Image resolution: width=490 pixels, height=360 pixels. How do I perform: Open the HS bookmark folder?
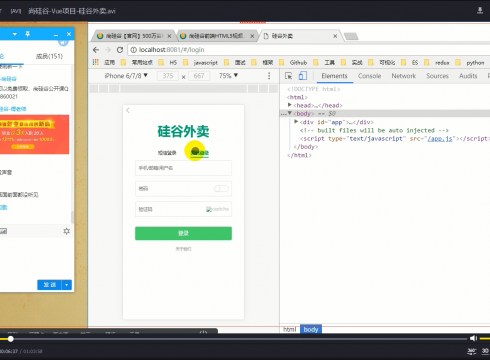[x=169, y=62]
